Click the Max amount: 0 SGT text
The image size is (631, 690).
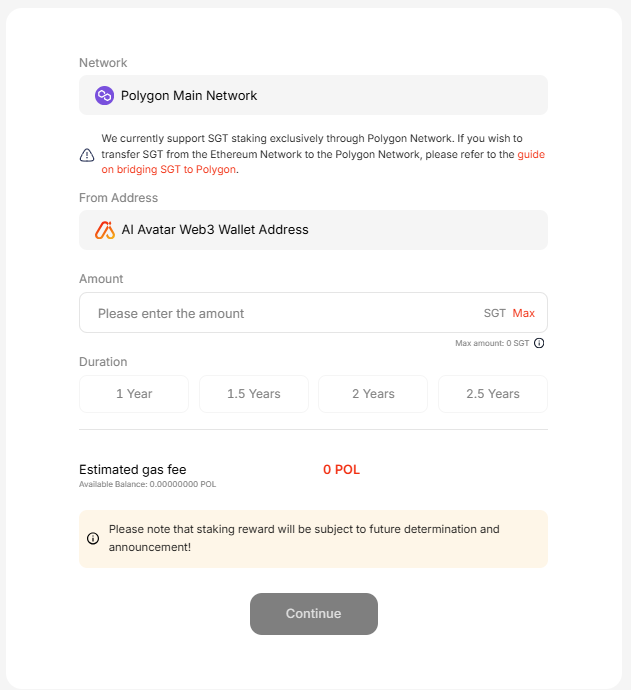492,343
